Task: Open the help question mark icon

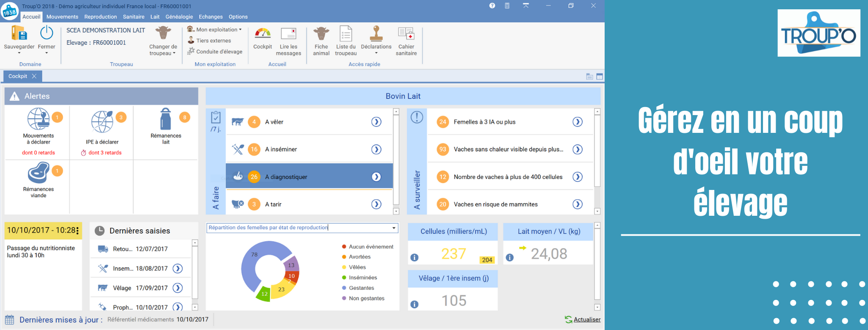Action: tap(492, 5)
